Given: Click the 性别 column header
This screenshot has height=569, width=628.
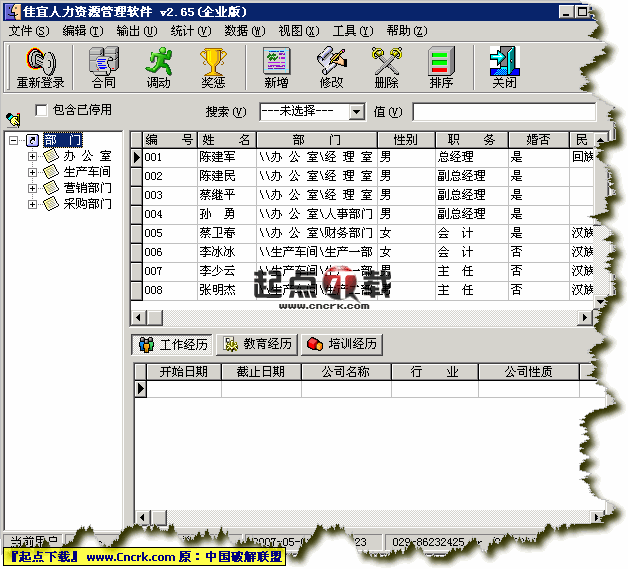Looking at the screenshot, I should click(406, 140).
